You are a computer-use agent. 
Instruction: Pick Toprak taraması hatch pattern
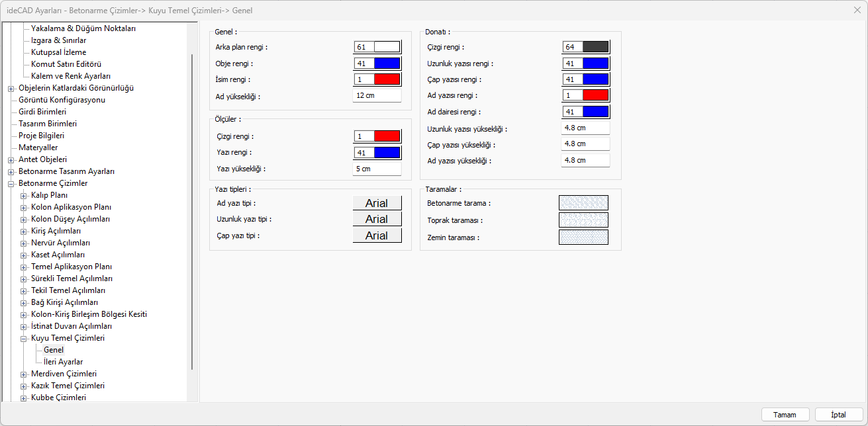point(583,220)
